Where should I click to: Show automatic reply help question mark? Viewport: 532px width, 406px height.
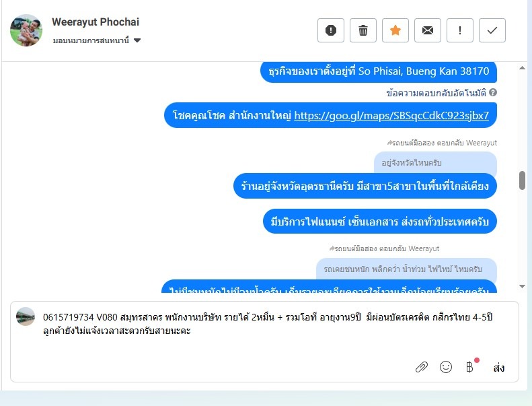pos(493,92)
